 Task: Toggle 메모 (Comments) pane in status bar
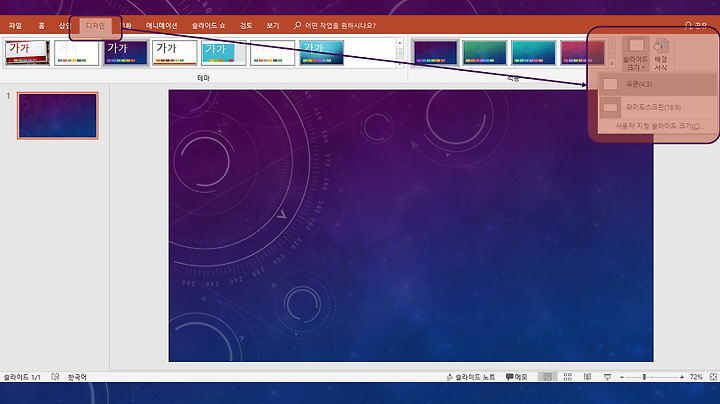click(x=517, y=377)
